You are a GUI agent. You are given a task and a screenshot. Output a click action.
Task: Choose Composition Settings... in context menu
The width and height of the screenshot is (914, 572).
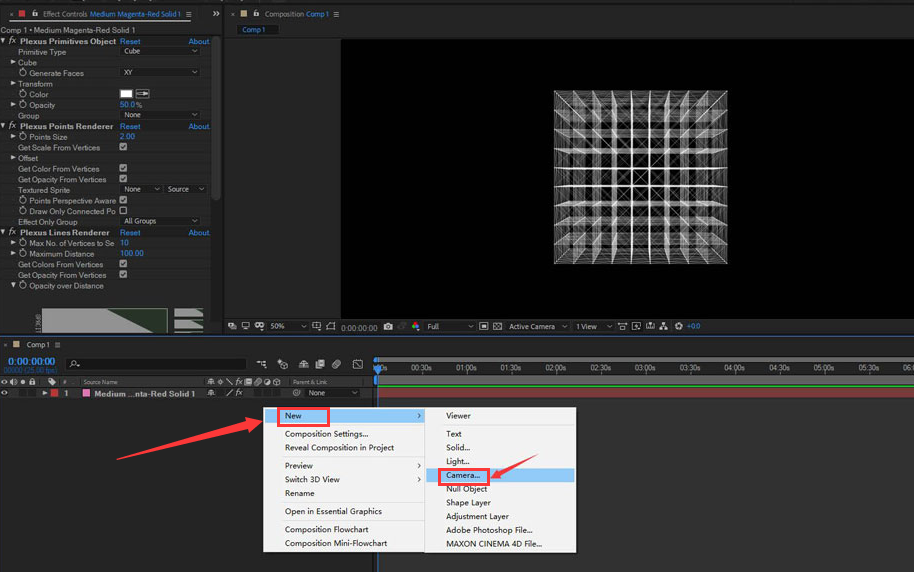coord(326,434)
